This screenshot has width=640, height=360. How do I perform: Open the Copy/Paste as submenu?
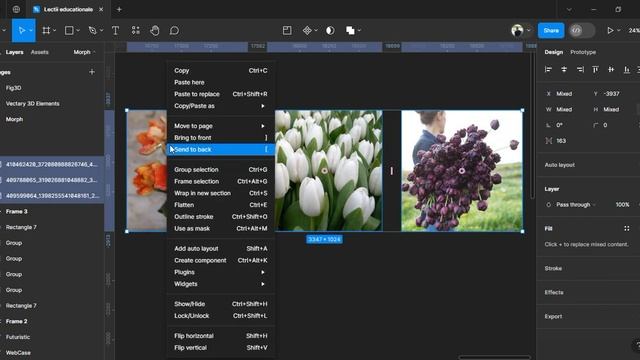220,106
